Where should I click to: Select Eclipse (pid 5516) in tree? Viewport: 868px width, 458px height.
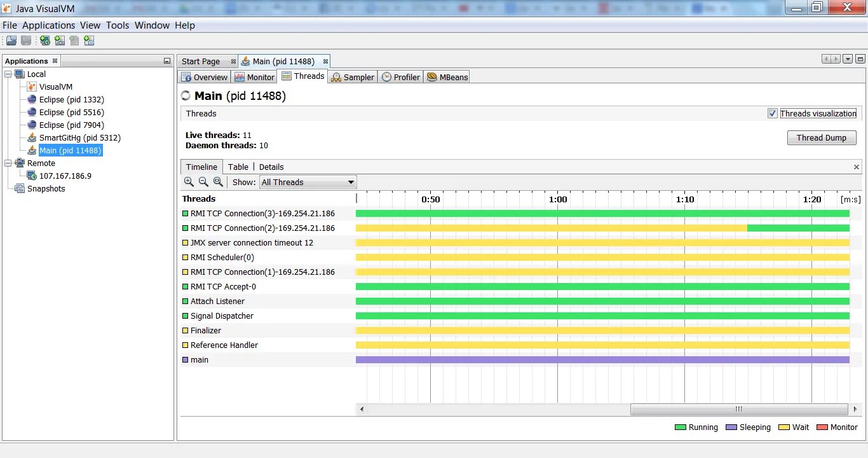(x=71, y=112)
